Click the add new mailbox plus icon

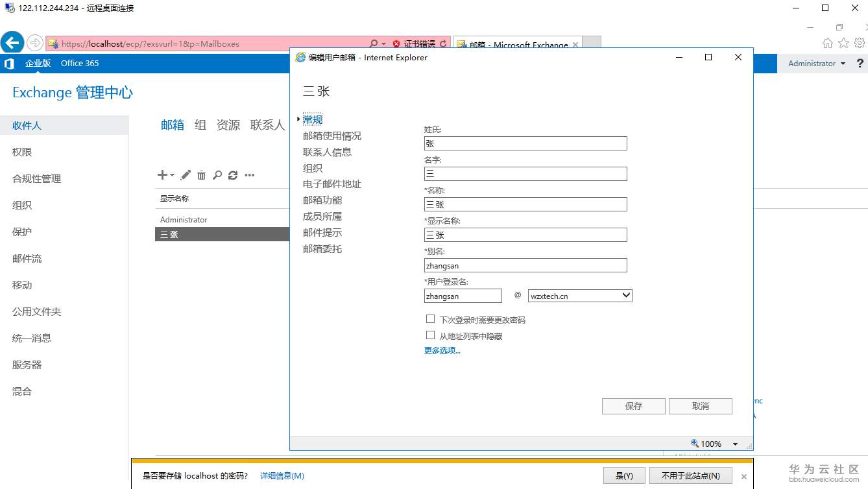162,175
